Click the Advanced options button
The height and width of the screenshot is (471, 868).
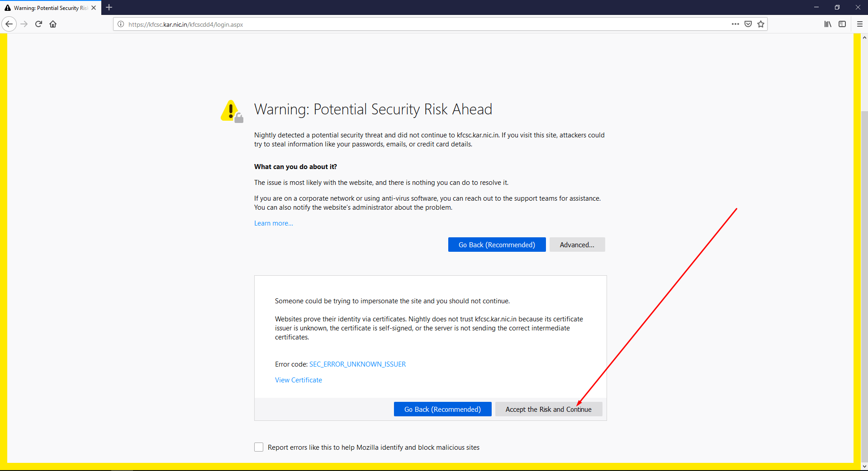(577, 245)
